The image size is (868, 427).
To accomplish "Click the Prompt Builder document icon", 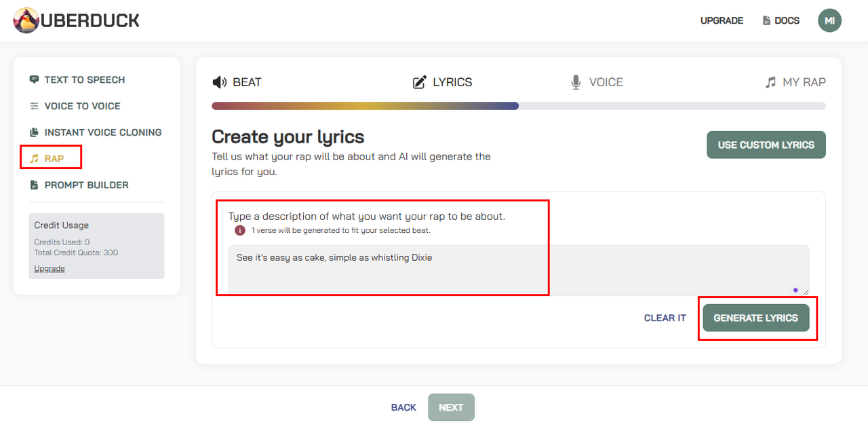I will pyautogui.click(x=34, y=185).
